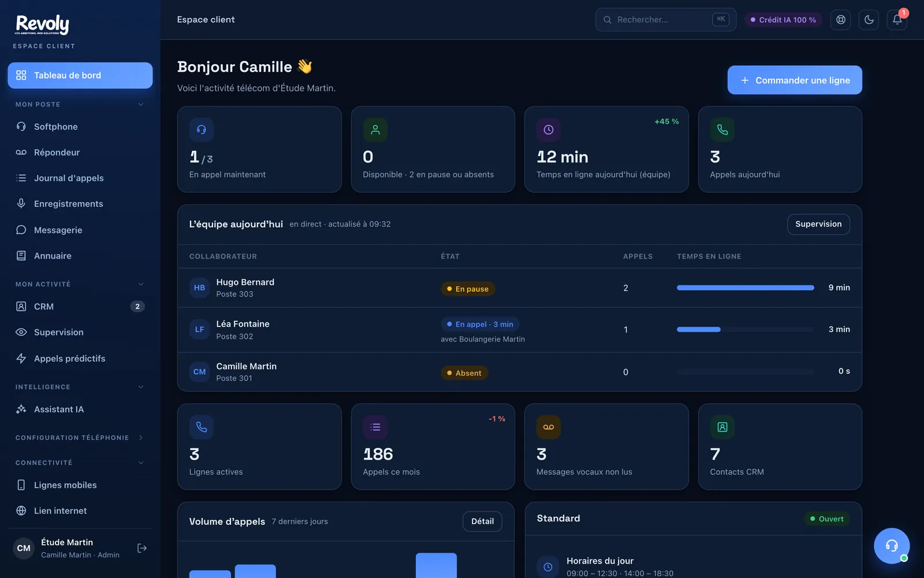Click the headset icon on En appel maintenant card
Image resolution: width=924 pixels, height=578 pixels.
[x=202, y=130]
